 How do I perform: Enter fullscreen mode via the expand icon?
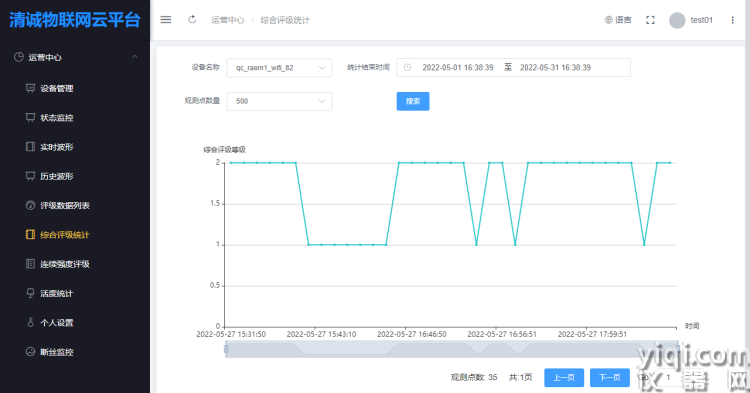pyautogui.click(x=650, y=20)
